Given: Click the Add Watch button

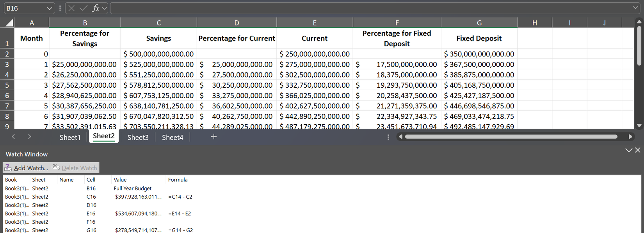Looking at the screenshot, I should pyautogui.click(x=26, y=168).
